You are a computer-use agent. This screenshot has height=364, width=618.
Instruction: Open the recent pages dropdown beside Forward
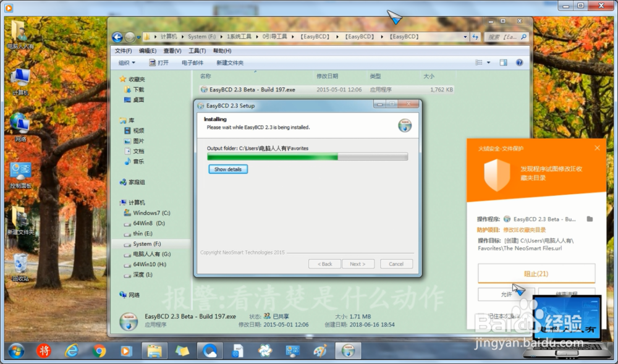tap(138, 38)
